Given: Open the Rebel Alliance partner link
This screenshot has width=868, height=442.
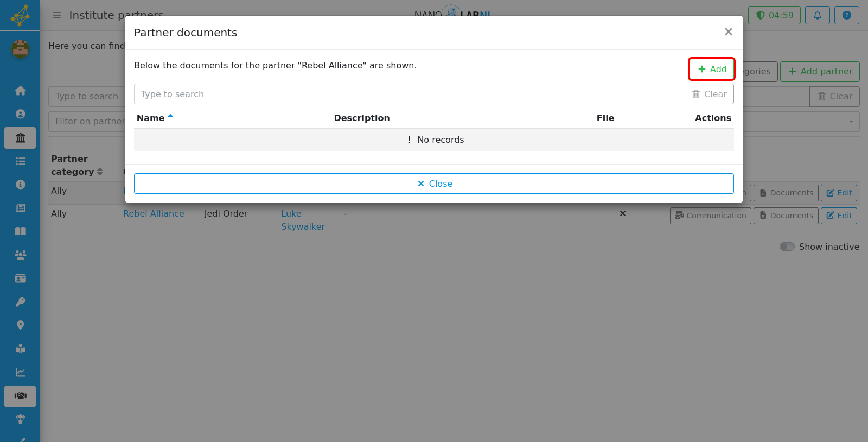Looking at the screenshot, I should pos(154,213).
